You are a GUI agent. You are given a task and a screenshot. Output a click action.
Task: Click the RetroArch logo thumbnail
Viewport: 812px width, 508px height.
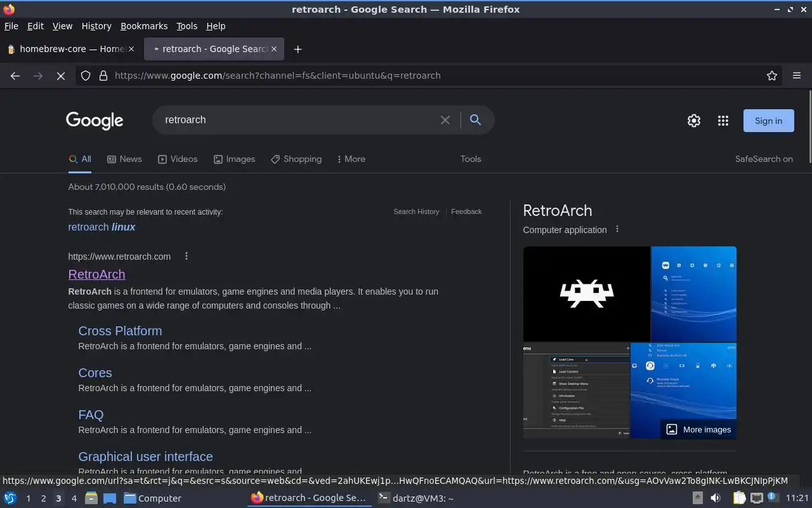coord(586,294)
